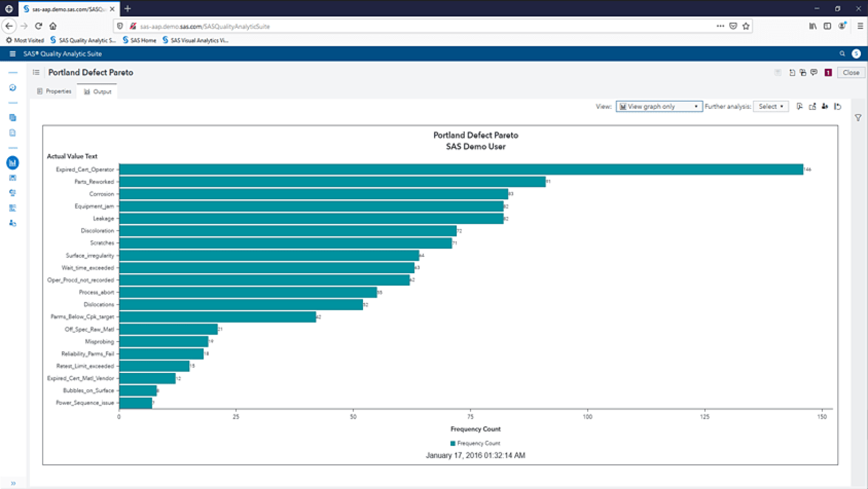The height and width of the screenshot is (489, 868).
Task: Open the user settings sidebar icon
Action: click(x=13, y=223)
